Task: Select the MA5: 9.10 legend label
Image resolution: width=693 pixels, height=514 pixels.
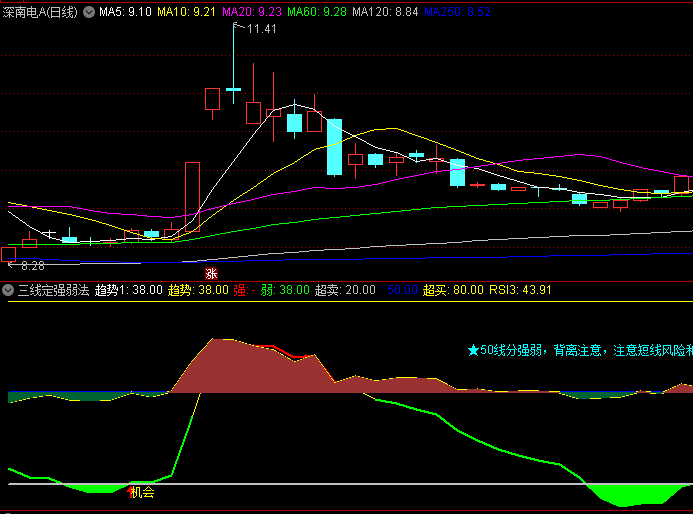Action: coord(125,11)
